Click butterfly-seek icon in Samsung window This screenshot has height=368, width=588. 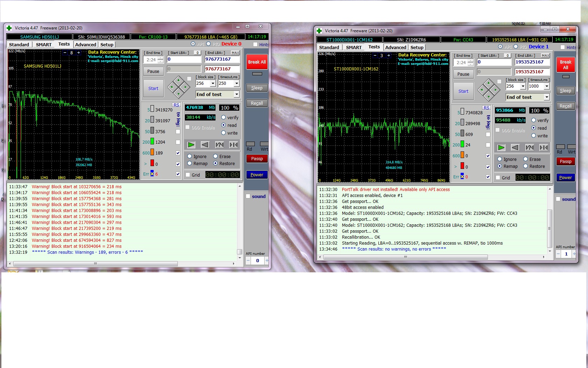[x=233, y=145]
